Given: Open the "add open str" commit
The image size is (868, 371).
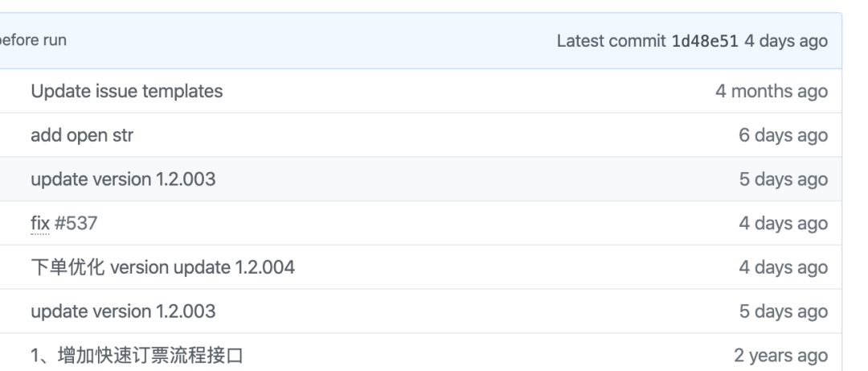Looking at the screenshot, I should pos(82,135).
